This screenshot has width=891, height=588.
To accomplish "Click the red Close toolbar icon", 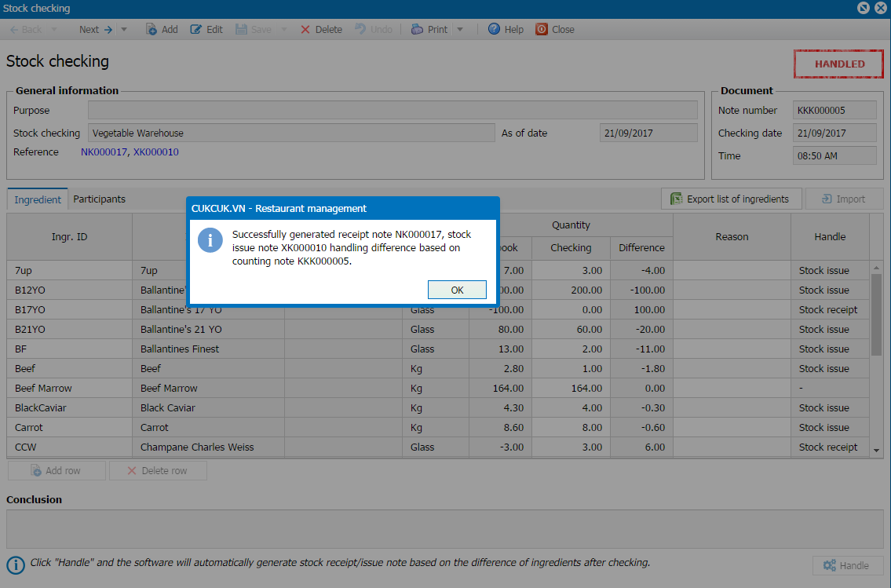I will (542, 30).
